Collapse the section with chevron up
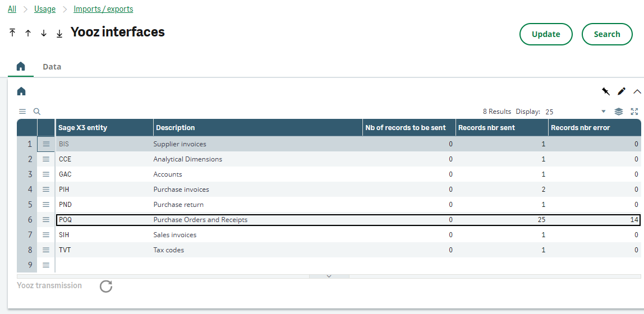The height and width of the screenshot is (314, 644). (x=637, y=91)
